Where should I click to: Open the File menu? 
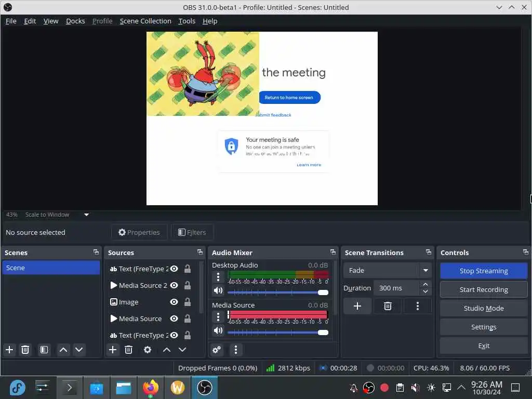tap(11, 21)
